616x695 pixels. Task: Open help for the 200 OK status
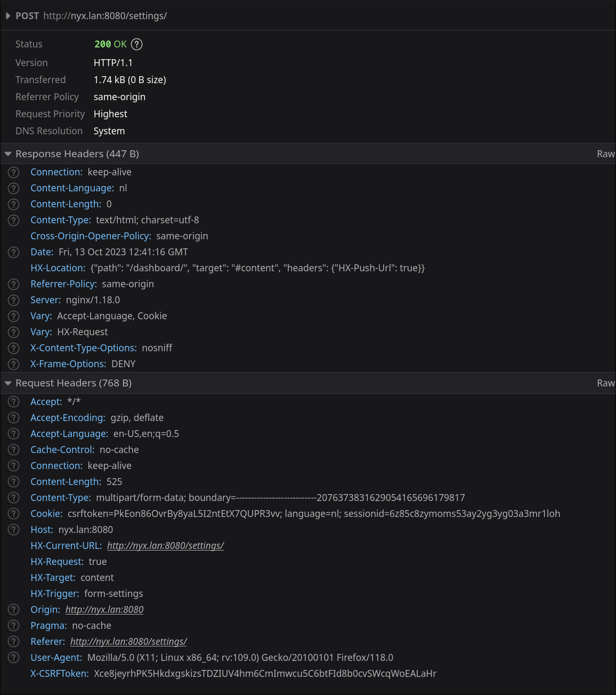pyautogui.click(x=136, y=44)
